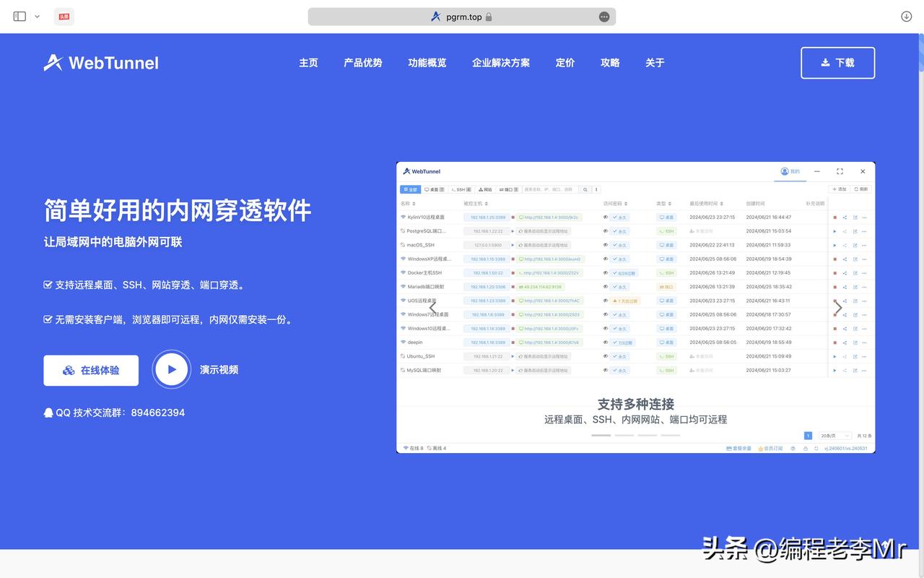Toggle password visibility for WindowsXP远程桌面

pos(606,259)
